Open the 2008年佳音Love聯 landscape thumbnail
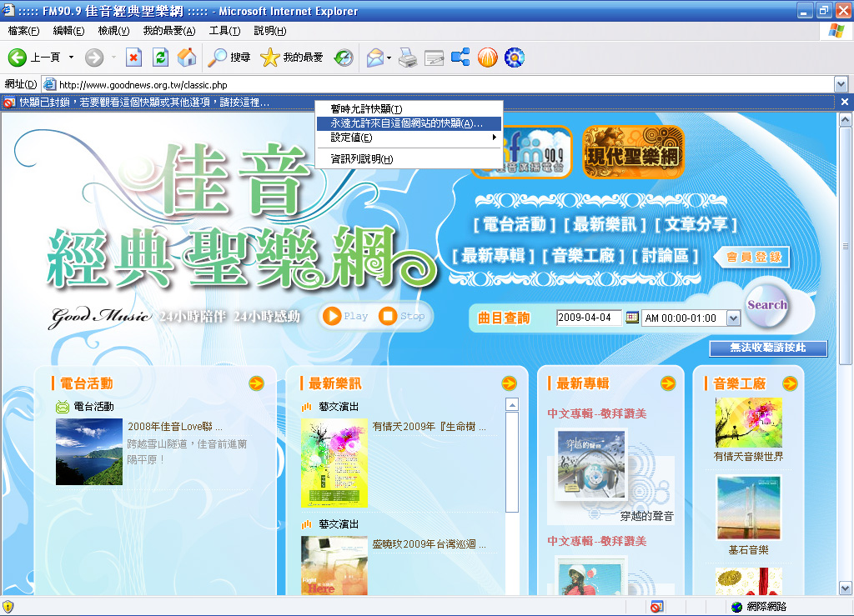 tap(89, 452)
